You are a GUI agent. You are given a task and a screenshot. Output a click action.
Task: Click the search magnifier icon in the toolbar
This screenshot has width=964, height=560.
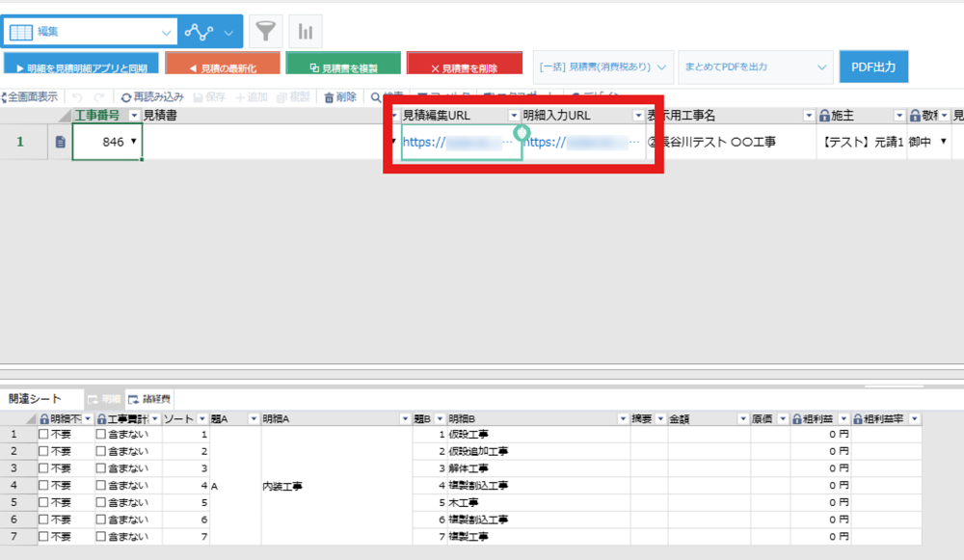click(x=376, y=97)
